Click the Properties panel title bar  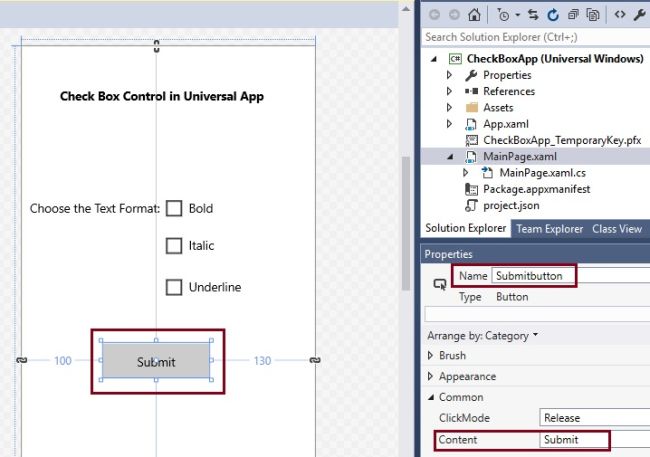pos(536,254)
